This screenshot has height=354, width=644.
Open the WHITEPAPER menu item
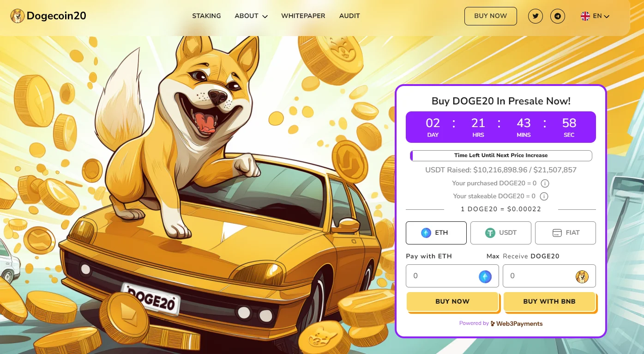[x=303, y=16]
